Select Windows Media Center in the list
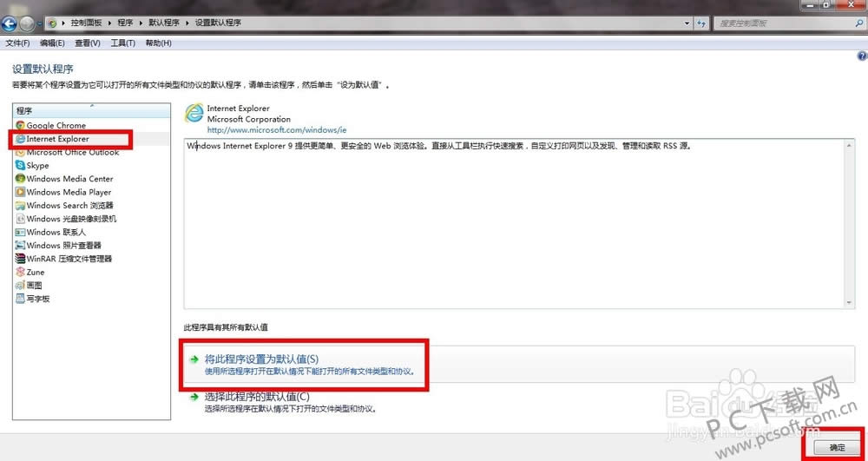Viewport: 868px width, 461px height. tap(69, 179)
